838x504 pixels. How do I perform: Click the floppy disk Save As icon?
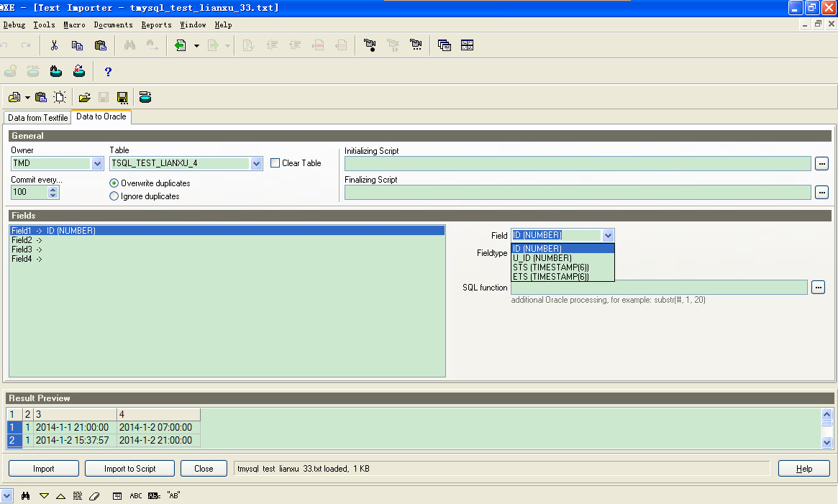[122, 97]
